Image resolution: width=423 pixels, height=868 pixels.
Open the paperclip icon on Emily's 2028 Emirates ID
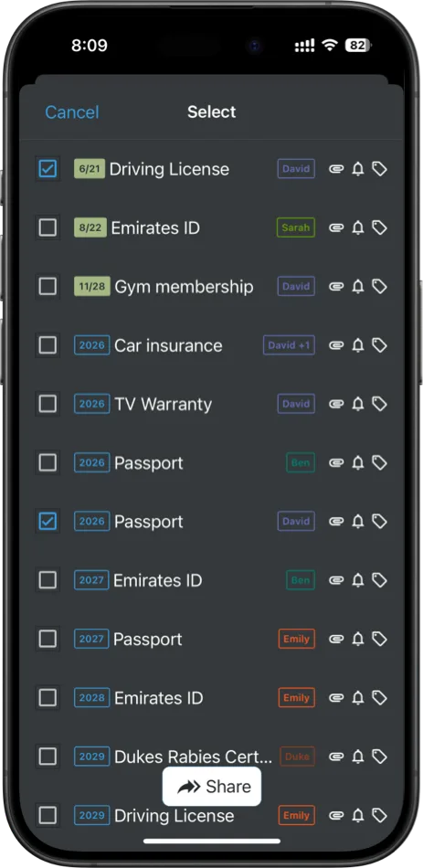tap(336, 697)
